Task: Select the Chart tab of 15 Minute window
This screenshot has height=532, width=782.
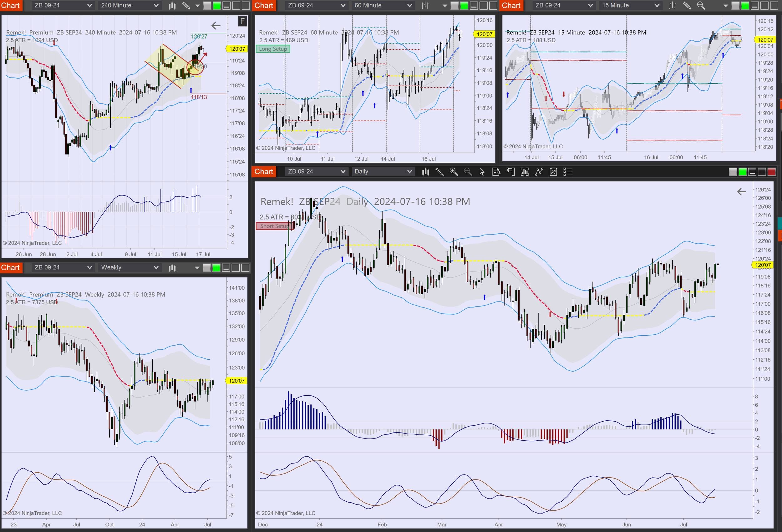Action: pyautogui.click(x=511, y=6)
